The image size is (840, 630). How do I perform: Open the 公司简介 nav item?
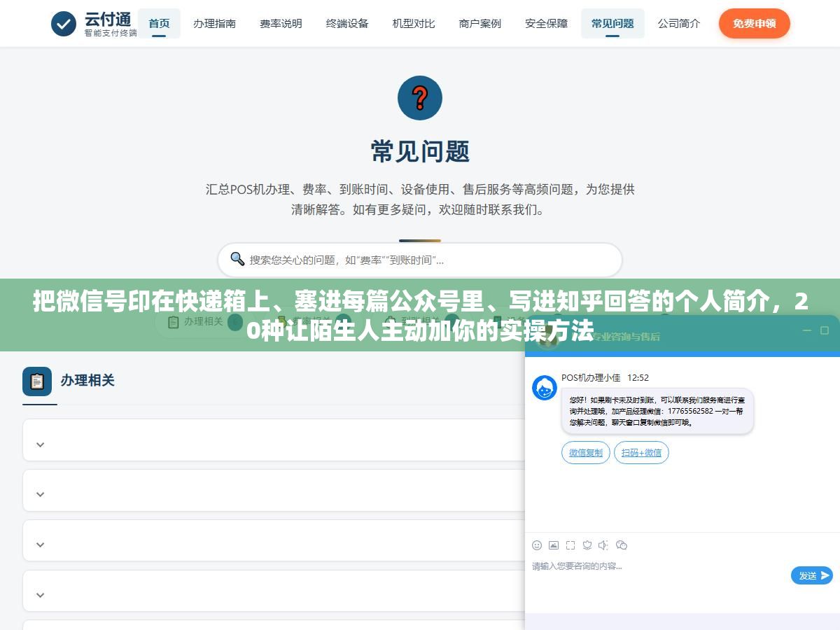point(678,23)
